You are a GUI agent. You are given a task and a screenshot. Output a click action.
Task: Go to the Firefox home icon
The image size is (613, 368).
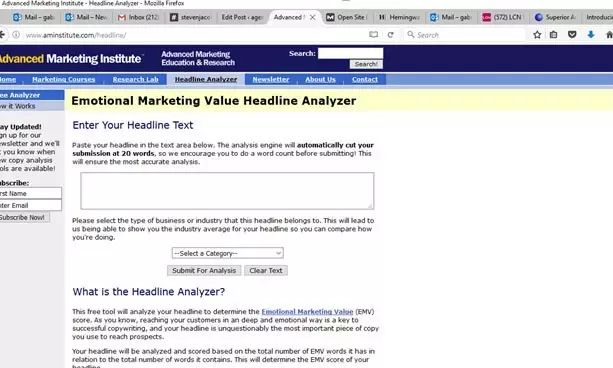click(x=609, y=35)
